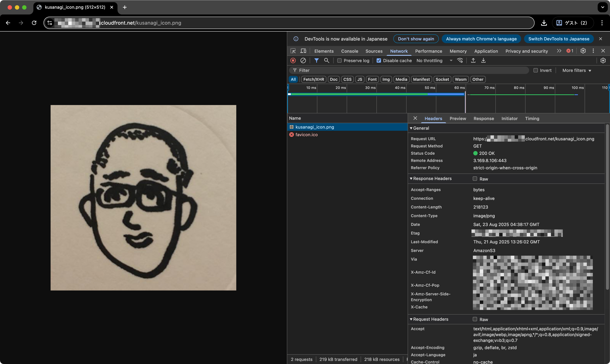
Task: Click the Name column header
Action: tap(347, 118)
